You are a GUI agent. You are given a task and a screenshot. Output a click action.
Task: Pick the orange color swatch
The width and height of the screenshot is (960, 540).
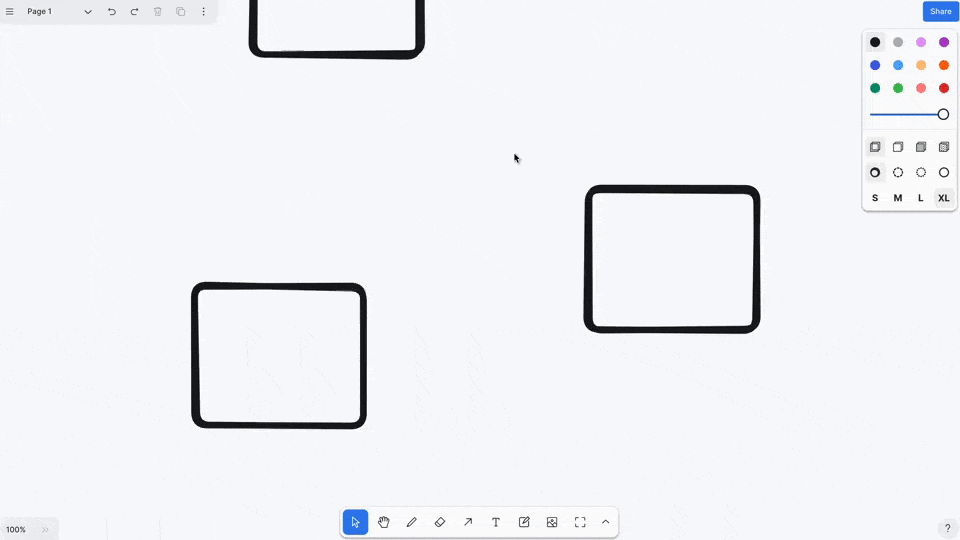[943, 65]
